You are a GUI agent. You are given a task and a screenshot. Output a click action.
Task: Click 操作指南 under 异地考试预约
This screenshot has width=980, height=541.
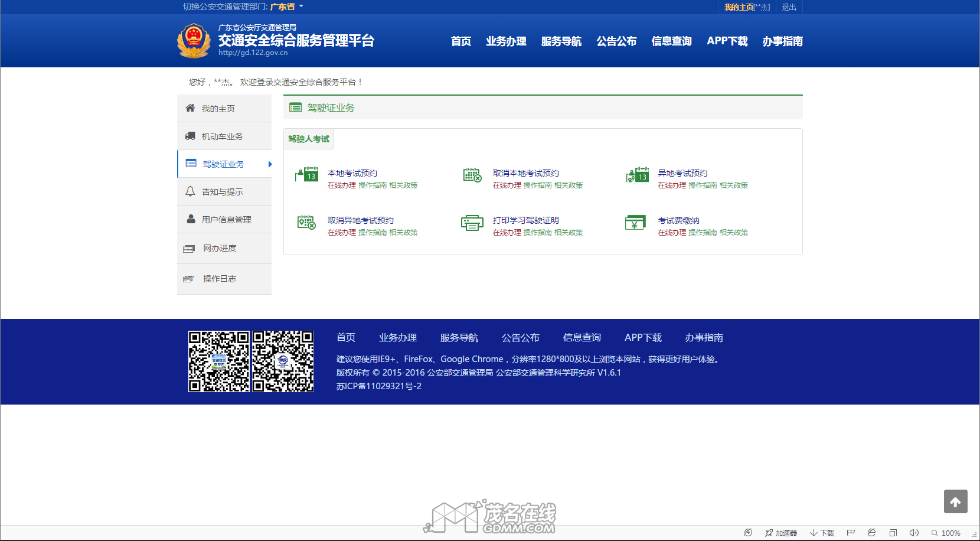[x=703, y=185]
